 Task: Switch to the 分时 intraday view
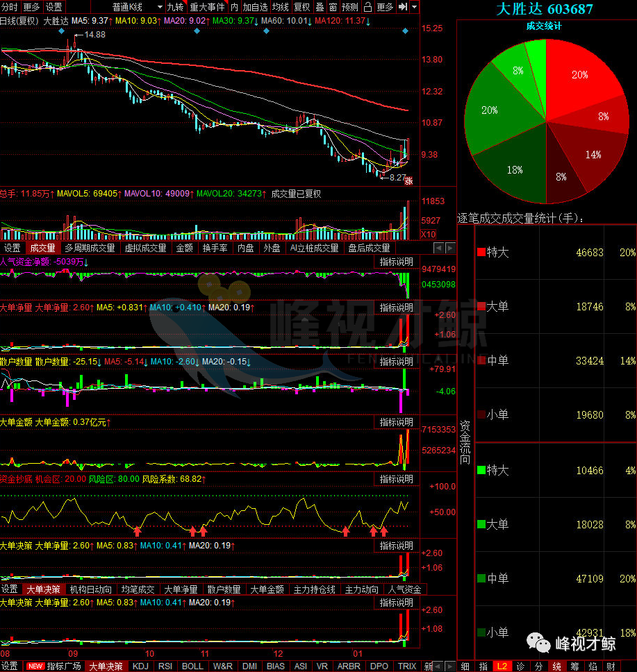(x=10, y=7)
